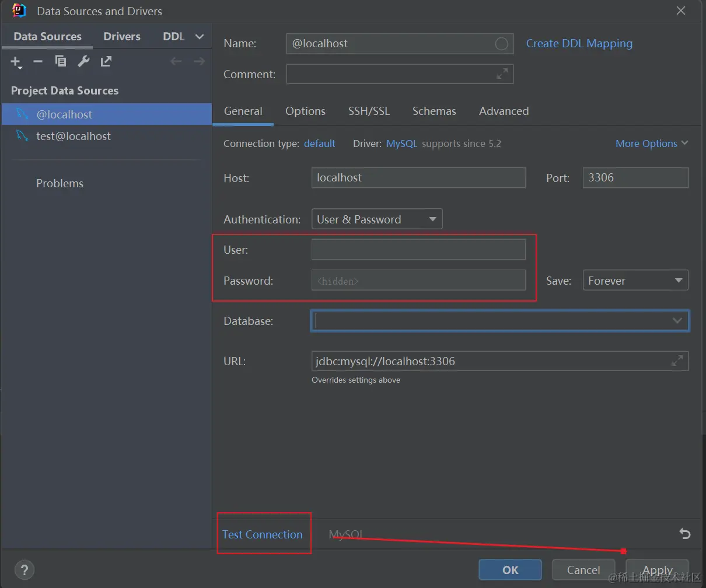Screen dimensions: 706x588
Task: Switch to the Data Sources tab
Action: (48, 36)
